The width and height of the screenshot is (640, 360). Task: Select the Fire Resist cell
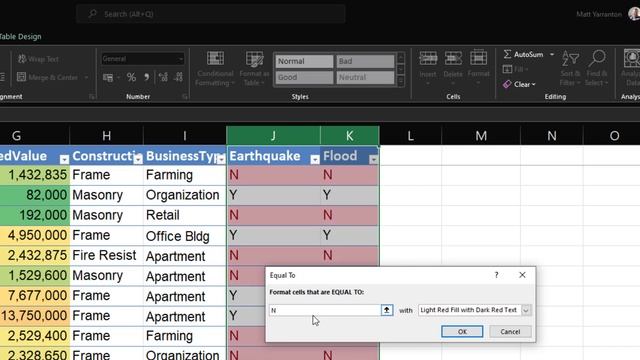pos(107,256)
